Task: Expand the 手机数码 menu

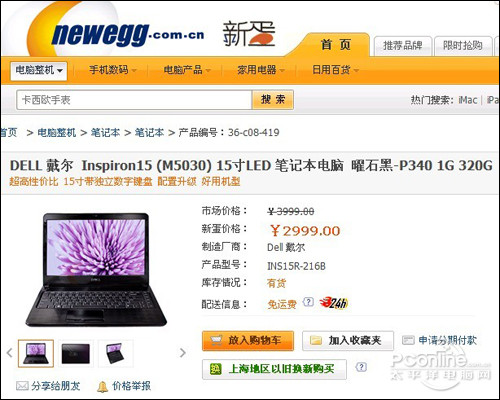Action: (x=113, y=70)
